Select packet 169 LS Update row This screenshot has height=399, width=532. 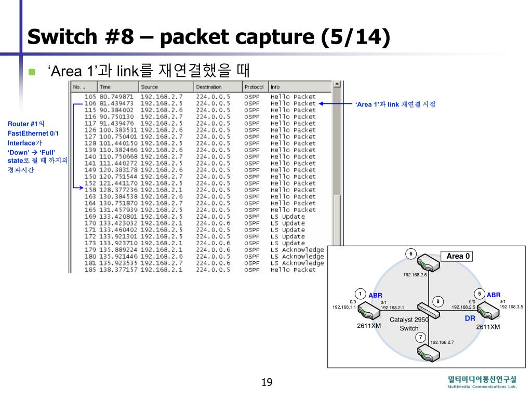[x=201, y=217]
